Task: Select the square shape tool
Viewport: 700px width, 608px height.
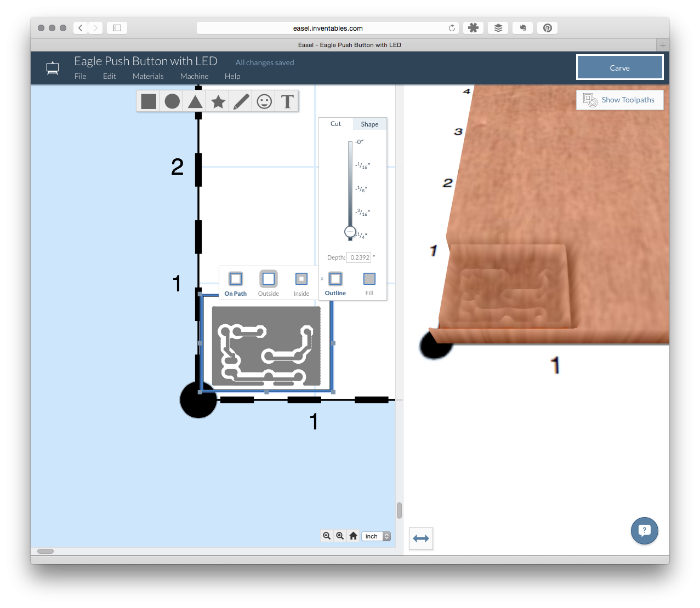Action: pyautogui.click(x=149, y=101)
